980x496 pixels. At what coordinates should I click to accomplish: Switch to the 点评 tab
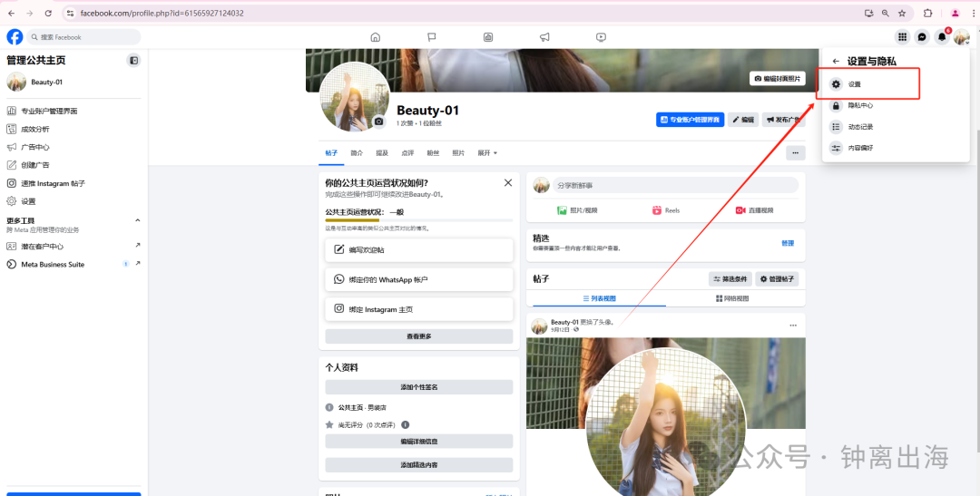[407, 153]
